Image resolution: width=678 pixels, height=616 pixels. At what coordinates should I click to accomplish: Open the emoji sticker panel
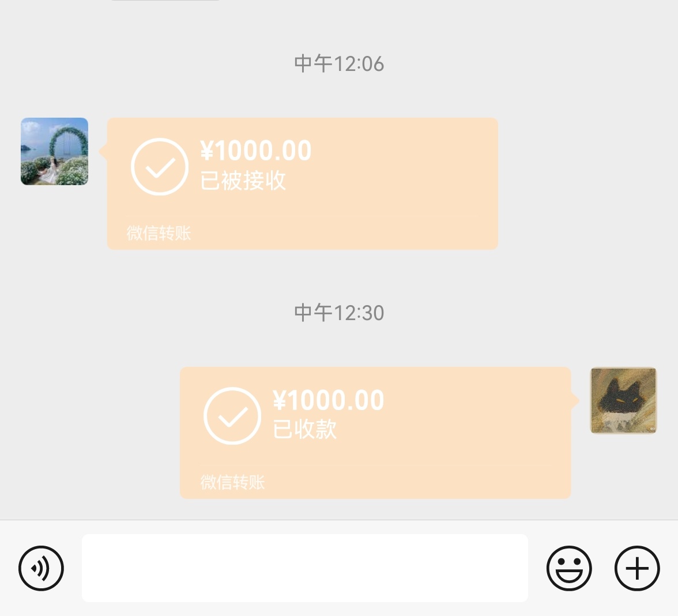pyautogui.click(x=569, y=568)
